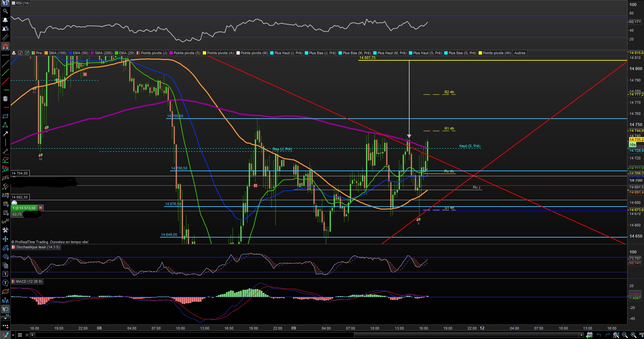The image size is (644, 339).
Task: Expand more drawing tools with the down arrow
Action: (x=5, y=318)
